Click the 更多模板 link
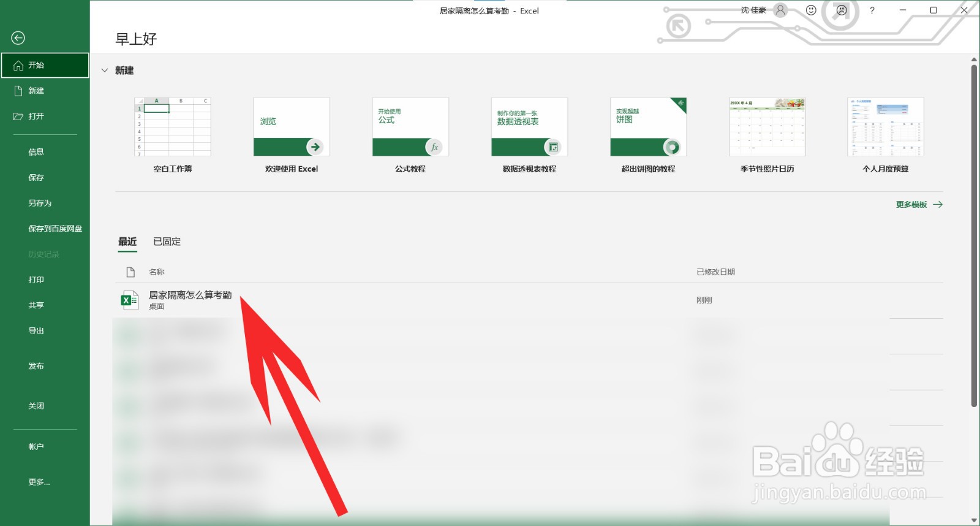This screenshot has width=980, height=526. pyautogui.click(x=919, y=205)
